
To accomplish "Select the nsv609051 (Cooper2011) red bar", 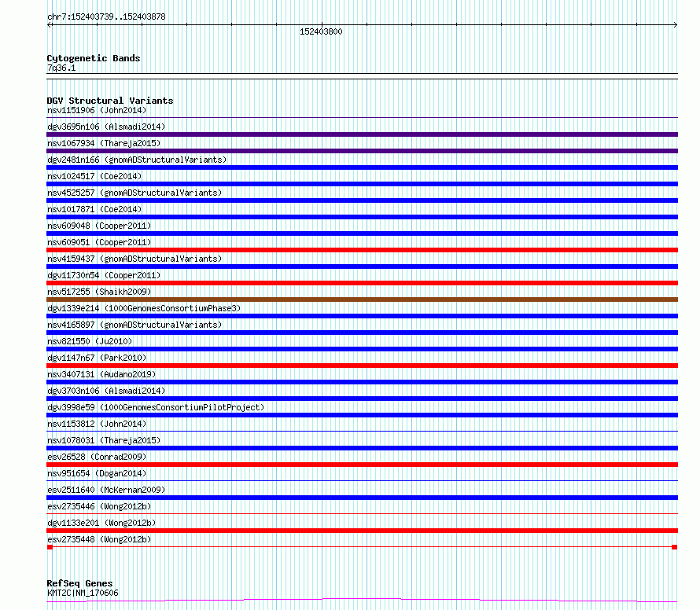I will pos(362,250).
